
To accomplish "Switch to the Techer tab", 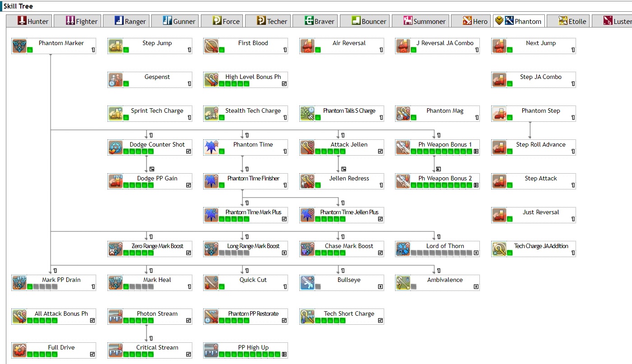I will (267, 21).
